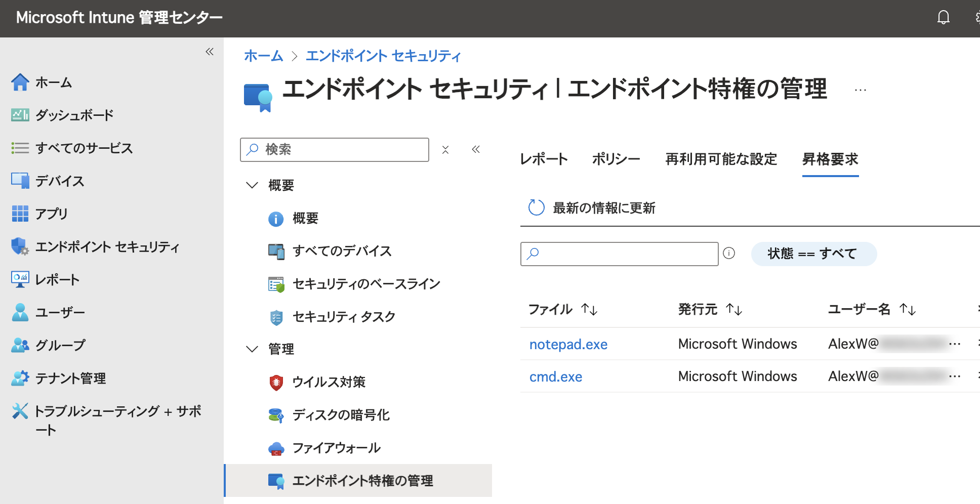Open the ディスクの暗号化 menu item
The image size is (980, 504).
[x=341, y=415]
